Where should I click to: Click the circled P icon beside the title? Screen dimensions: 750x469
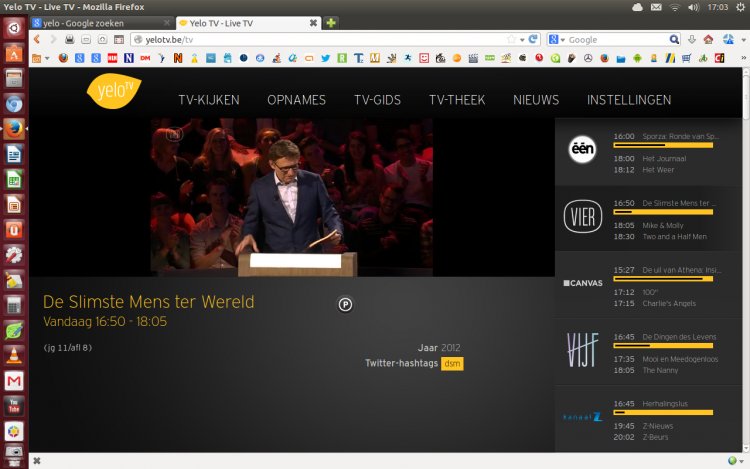point(345,305)
